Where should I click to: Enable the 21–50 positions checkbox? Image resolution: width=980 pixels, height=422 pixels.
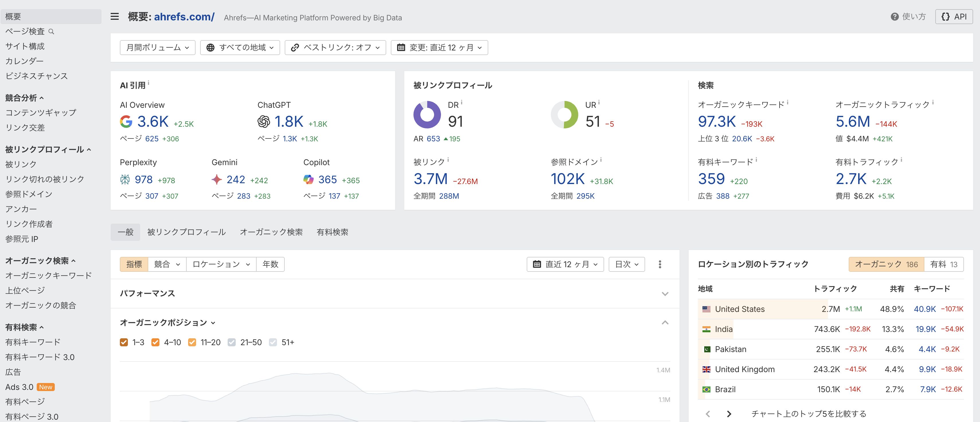coord(232,342)
